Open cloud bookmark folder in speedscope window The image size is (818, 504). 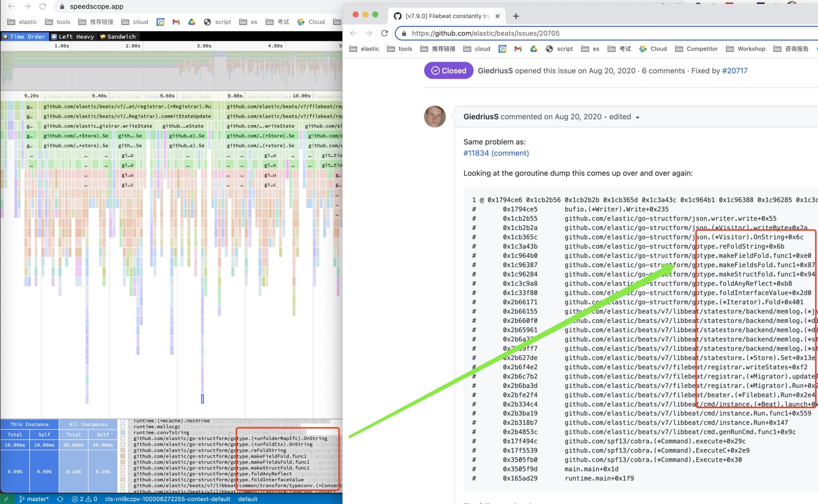[135, 22]
